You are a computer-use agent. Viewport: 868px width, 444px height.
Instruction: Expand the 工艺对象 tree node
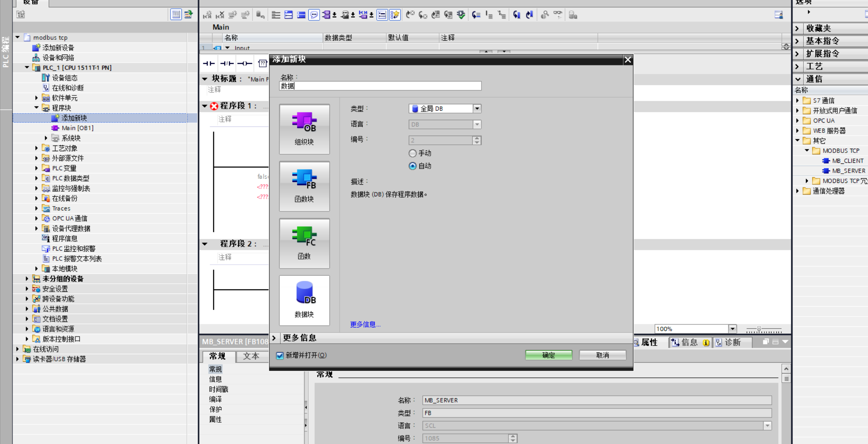[37, 148]
